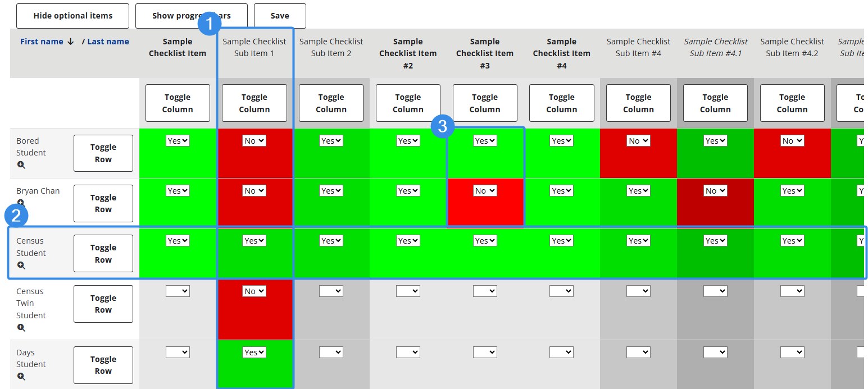Open magnifier icon for Bryan Chan
Viewport: 868px width, 389px height.
click(x=21, y=203)
